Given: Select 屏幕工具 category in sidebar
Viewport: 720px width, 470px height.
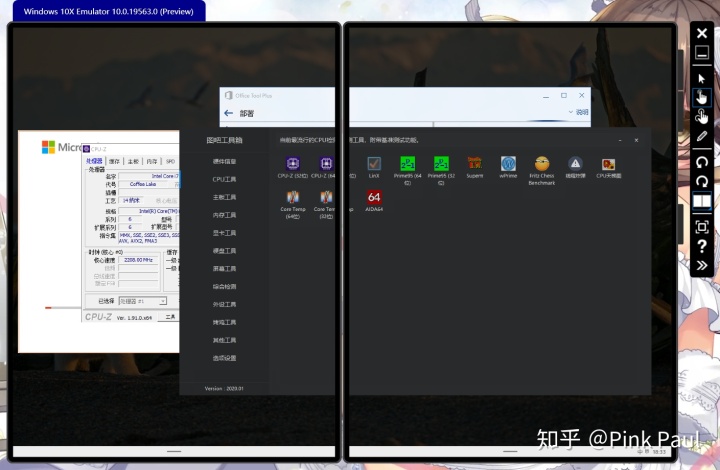Looking at the screenshot, I should 224,269.
